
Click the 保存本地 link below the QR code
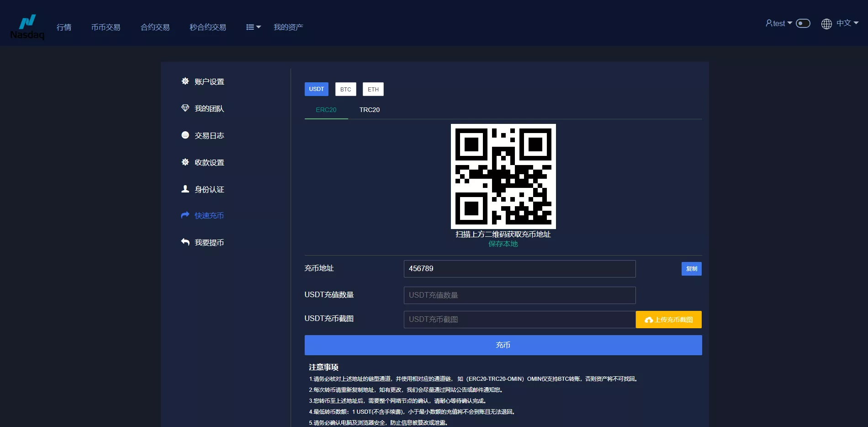click(x=503, y=244)
